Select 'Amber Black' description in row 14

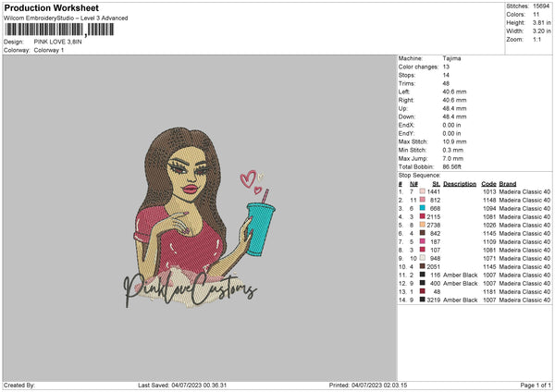tap(461, 300)
